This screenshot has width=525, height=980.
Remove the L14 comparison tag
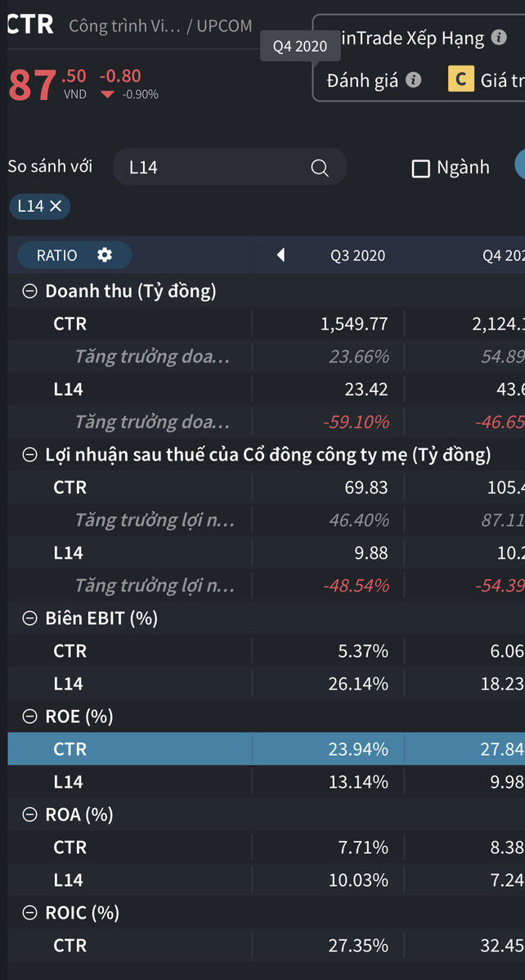pyautogui.click(x=56, y=206)
